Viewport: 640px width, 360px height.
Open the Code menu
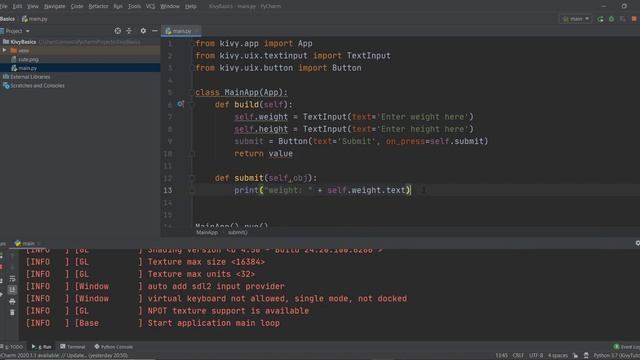tap(77, 6)
